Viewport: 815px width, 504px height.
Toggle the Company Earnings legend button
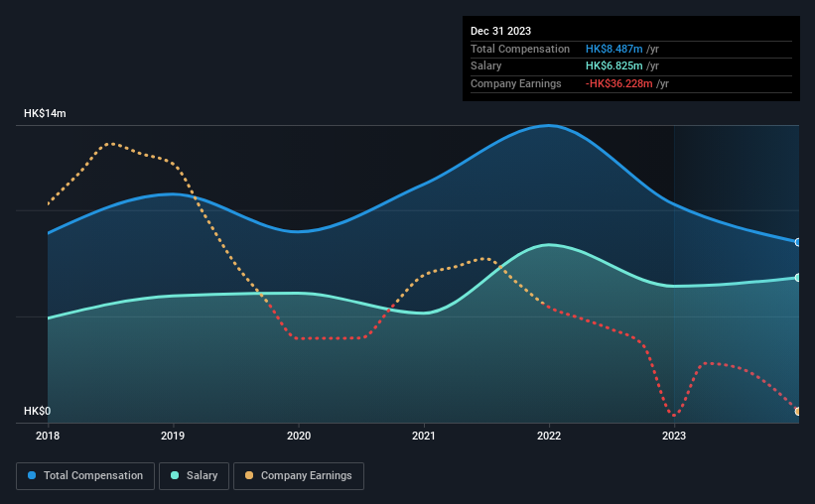(299, 475)
